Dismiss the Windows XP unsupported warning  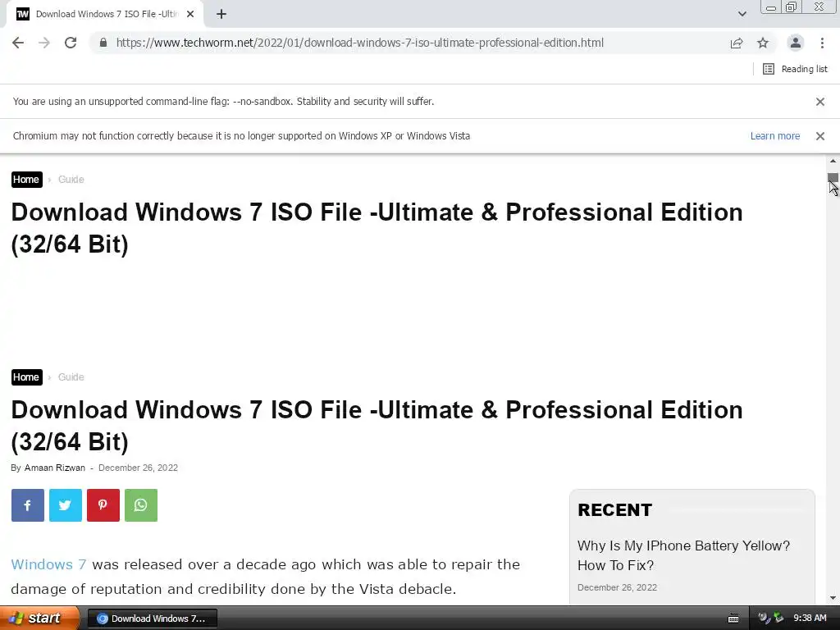coord(819,136)
